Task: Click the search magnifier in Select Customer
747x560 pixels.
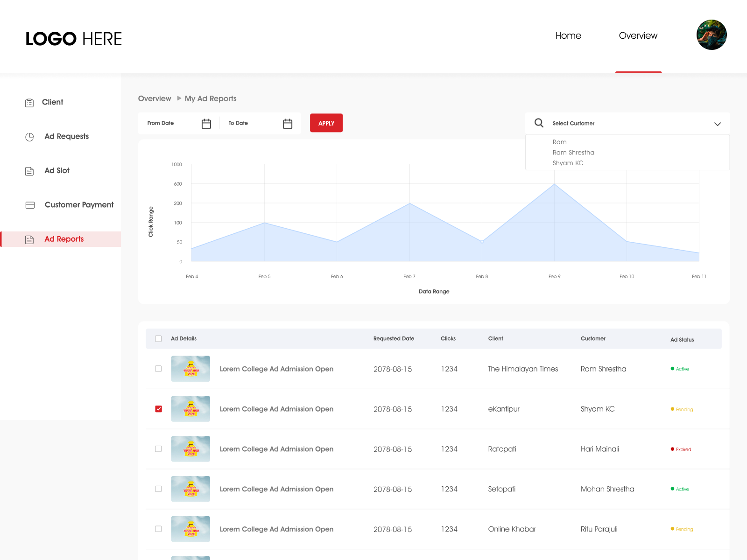Action: tap(538, 123)
